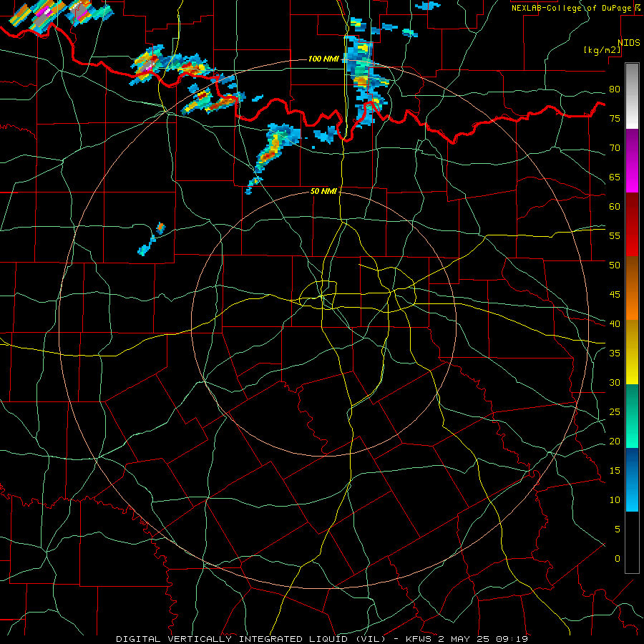Click the 55 value on the VIL scale
Viewport: 644px width, 644px height.
pyautogui.click(x=615, y=235)
